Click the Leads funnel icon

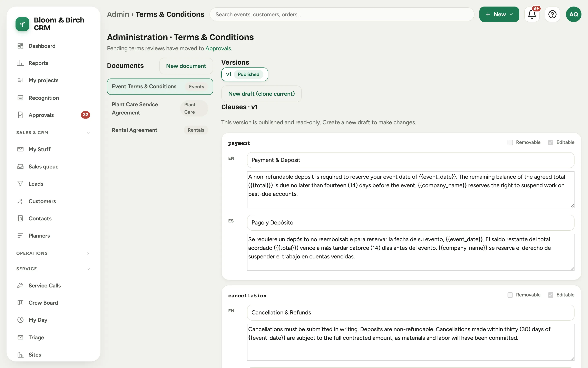pos(20,184)
